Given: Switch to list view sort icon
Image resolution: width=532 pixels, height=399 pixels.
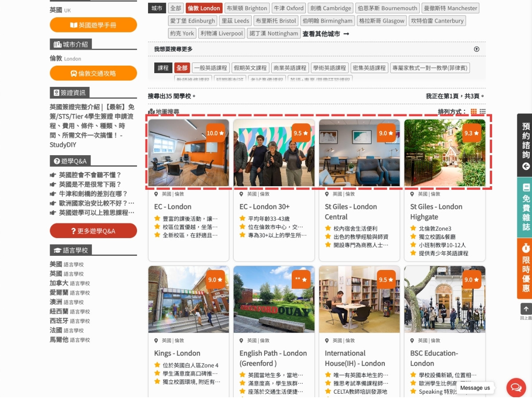Looking at the screenshot, I should coord(482,112).
